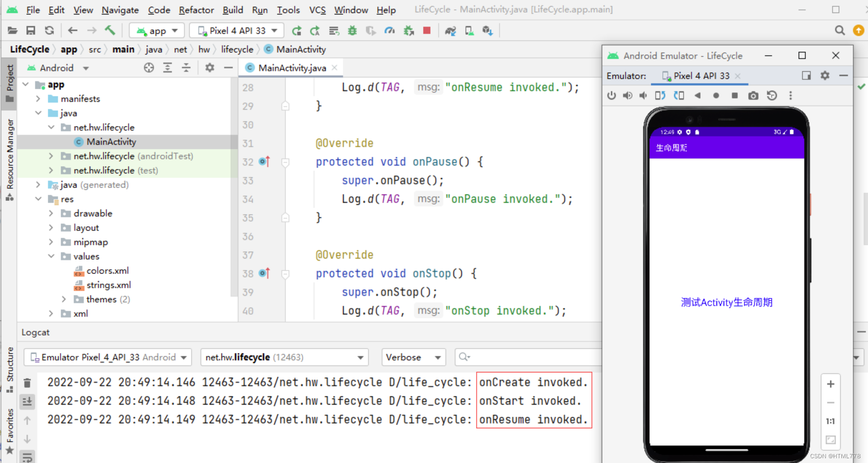This screenshot has width=868, height=463.
Task: Open the Refactor menu
Action: coord(196,10)
